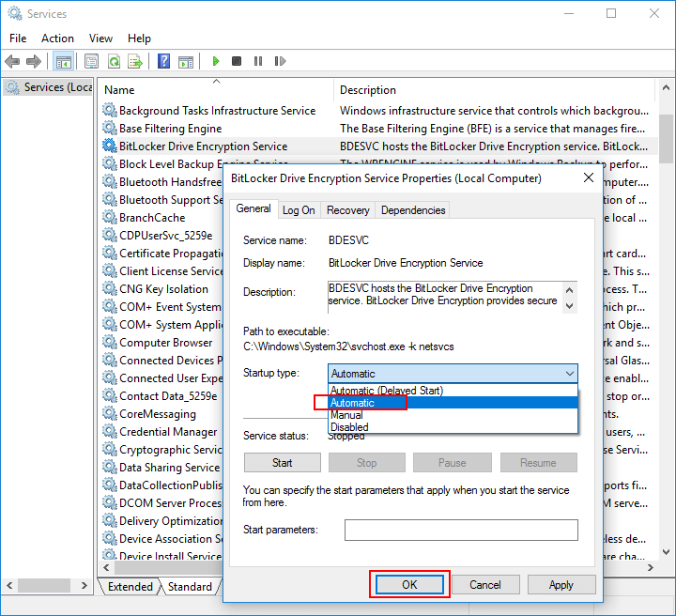Click services list vertical scrollbar up arrow
This screenshot has height=616, width=676.
click(x=666, y=87)
